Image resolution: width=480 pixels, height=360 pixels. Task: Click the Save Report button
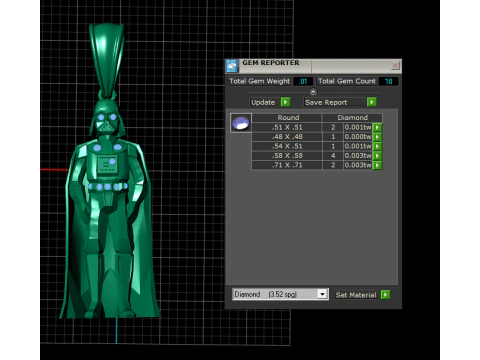point(335,102)
